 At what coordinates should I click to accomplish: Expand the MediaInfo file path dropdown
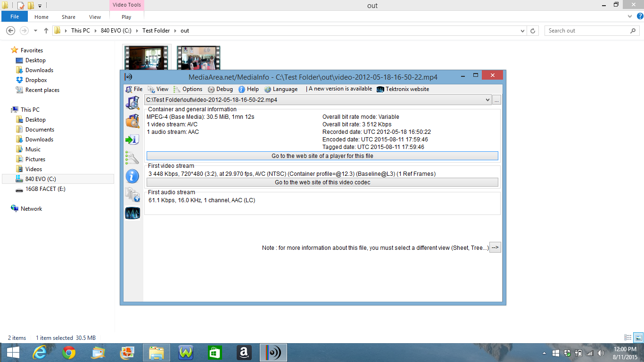point(487,100)
